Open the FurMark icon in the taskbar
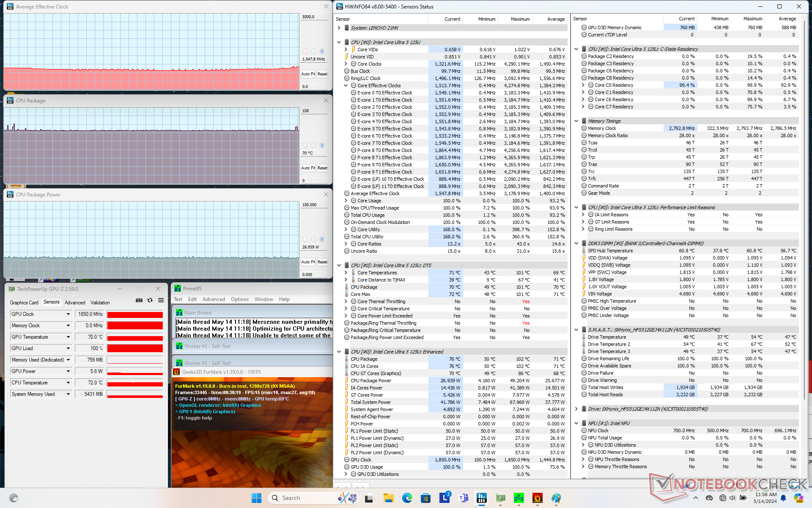Image resolution: width=812 pixels, height=508 pixels. pos(537,498)
